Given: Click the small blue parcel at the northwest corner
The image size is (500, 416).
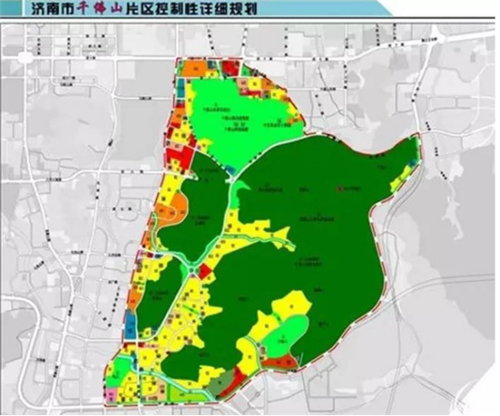Looking at the screenshot, I should [181, 87].
